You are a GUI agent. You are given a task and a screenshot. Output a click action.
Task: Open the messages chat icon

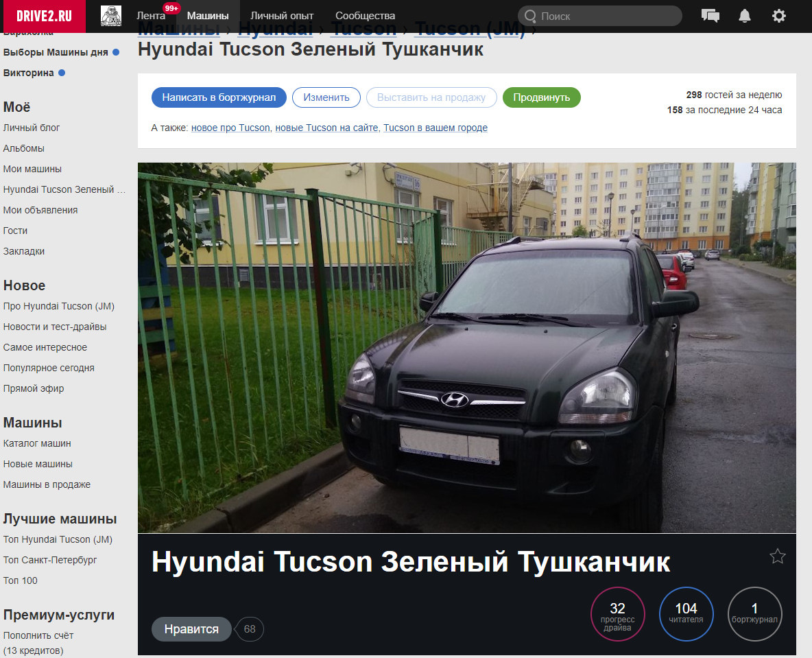point(710,16)
